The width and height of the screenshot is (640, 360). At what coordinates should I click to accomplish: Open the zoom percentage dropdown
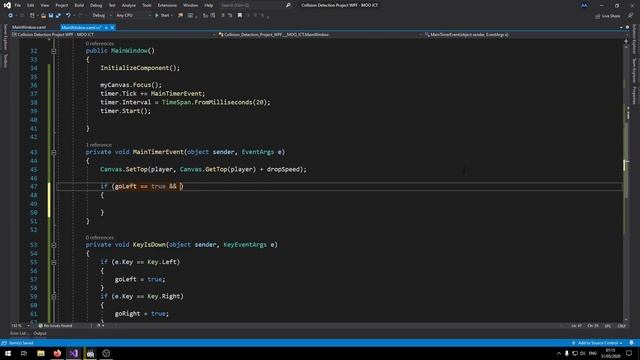(20, 326)
